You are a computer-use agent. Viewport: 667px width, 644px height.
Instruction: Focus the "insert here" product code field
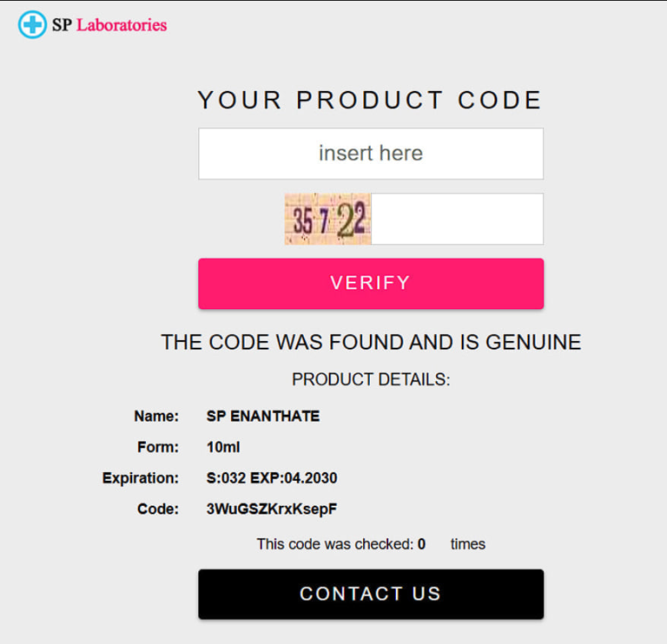(x=371, y=154)
